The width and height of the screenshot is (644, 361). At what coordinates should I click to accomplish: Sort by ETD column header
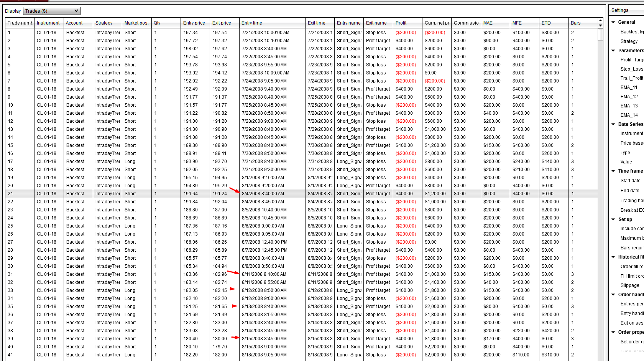[x=554, y=23]
